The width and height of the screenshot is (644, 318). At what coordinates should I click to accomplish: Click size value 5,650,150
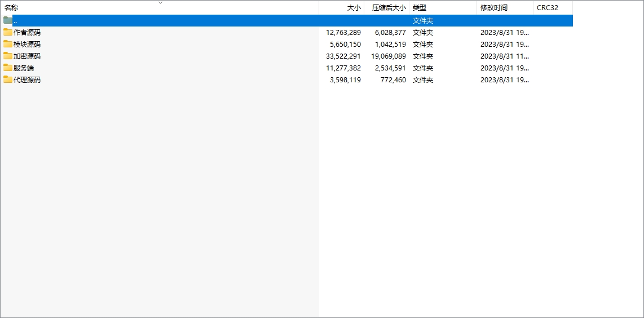(x=346, y=45)
